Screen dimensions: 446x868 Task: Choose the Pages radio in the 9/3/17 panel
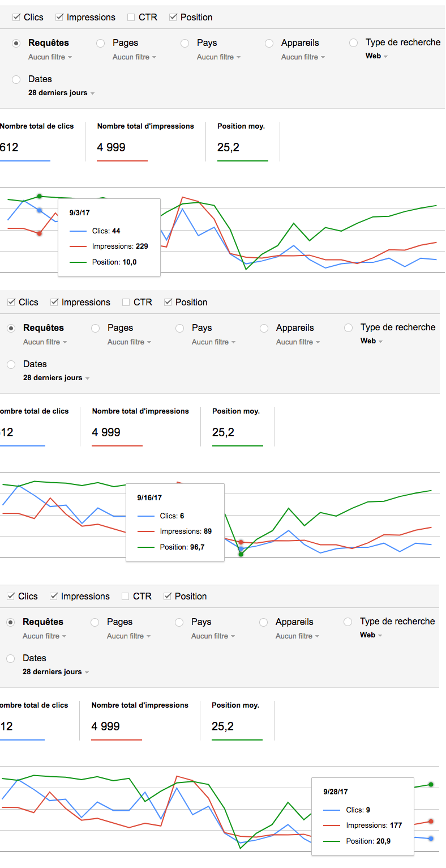101,43
